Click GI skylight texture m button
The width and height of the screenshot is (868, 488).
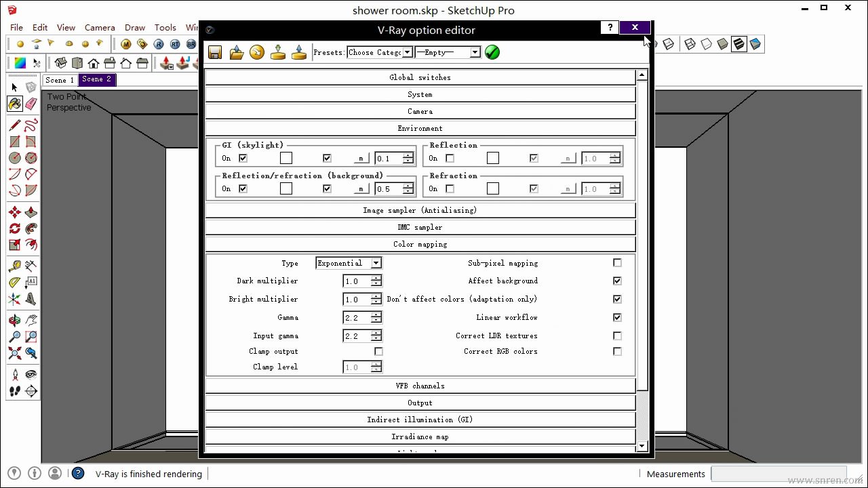(x=361, y=158)
